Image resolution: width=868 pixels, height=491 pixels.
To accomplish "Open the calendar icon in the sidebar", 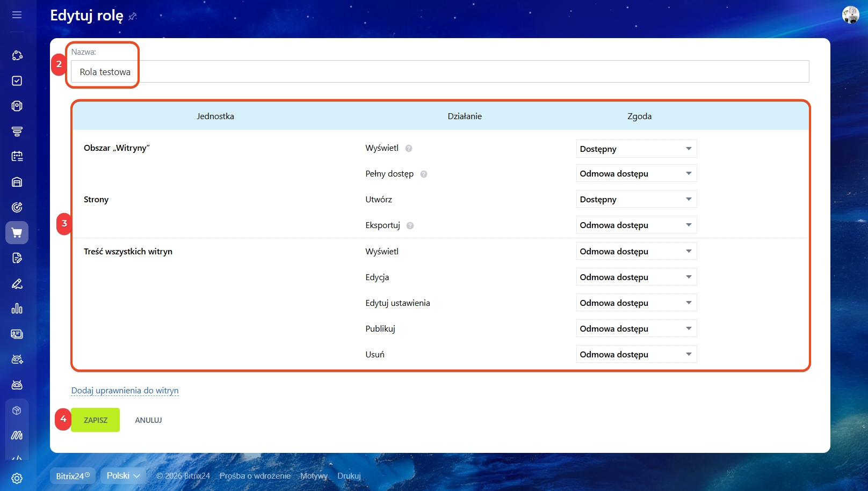I will (17, 156).
